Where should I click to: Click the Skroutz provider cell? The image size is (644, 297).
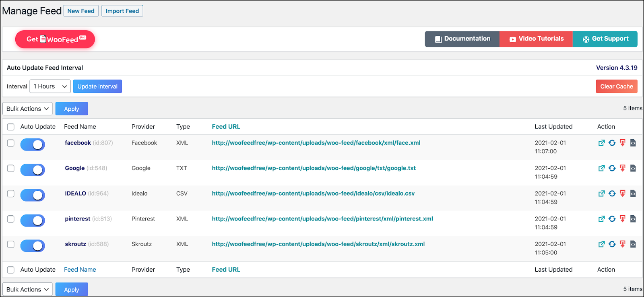(x=142, y=244)
